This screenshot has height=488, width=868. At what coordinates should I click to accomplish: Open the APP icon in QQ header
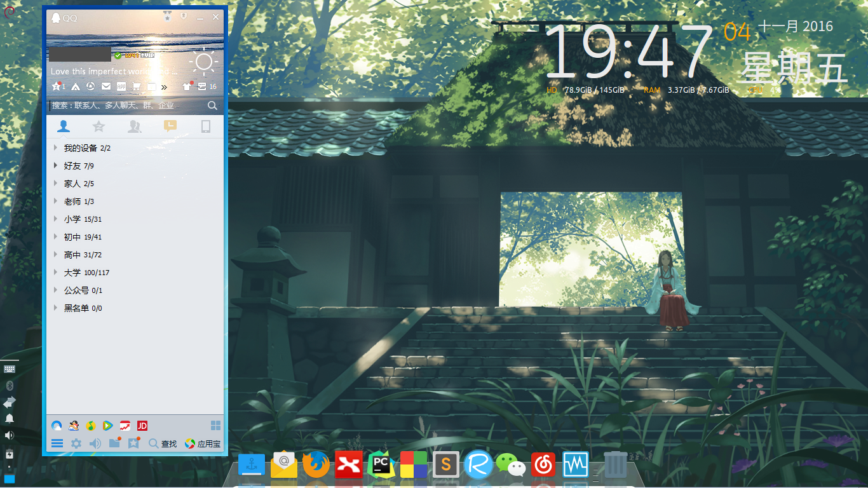(121, 86)
